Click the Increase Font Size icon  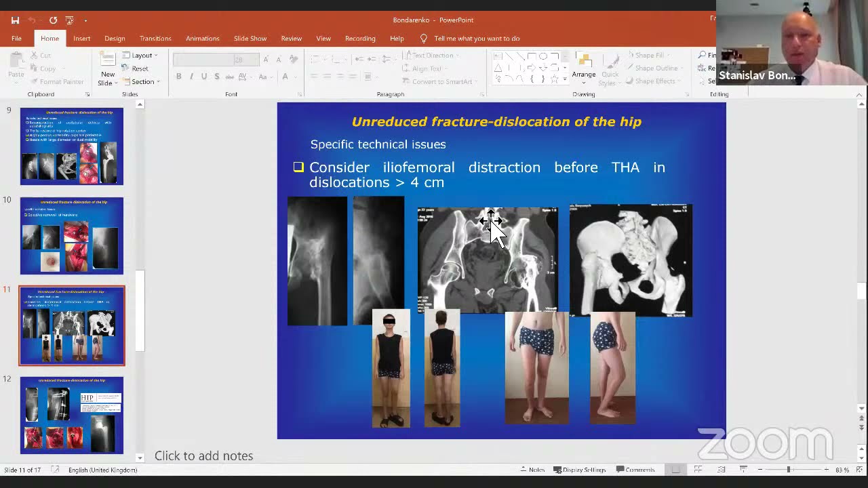tap(267, 60)
